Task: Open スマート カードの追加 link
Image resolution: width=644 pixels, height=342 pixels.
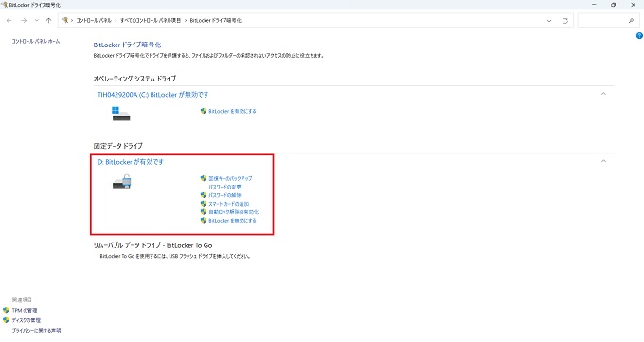Action: pyautogui.click(x=228, y=204)
